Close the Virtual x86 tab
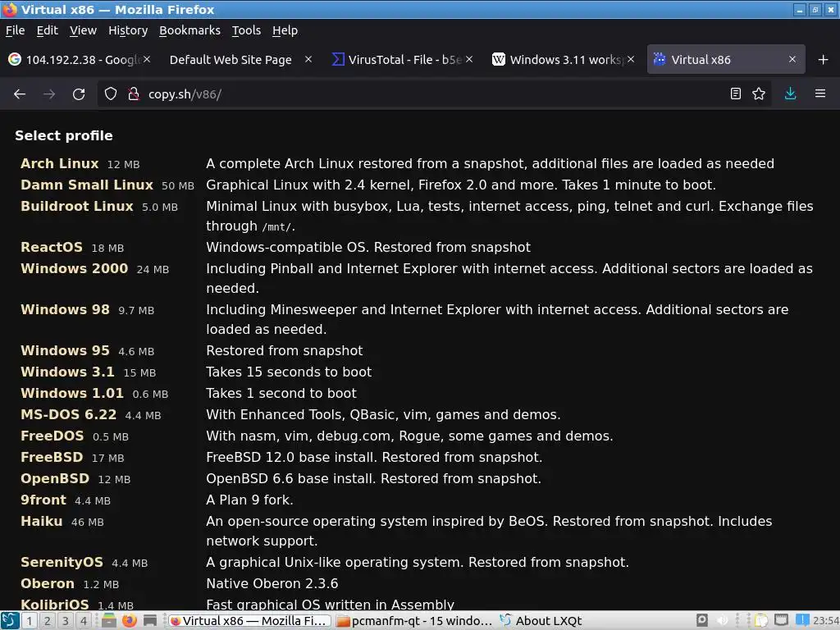The width and height of the screenshot is (840, 630). [x=792, y=59]
